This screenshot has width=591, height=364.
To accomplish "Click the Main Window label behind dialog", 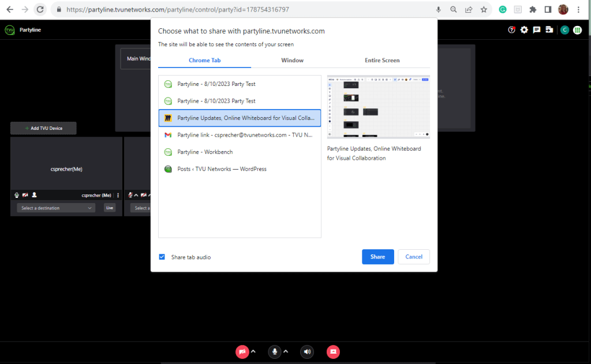I will tap(139, 58).
